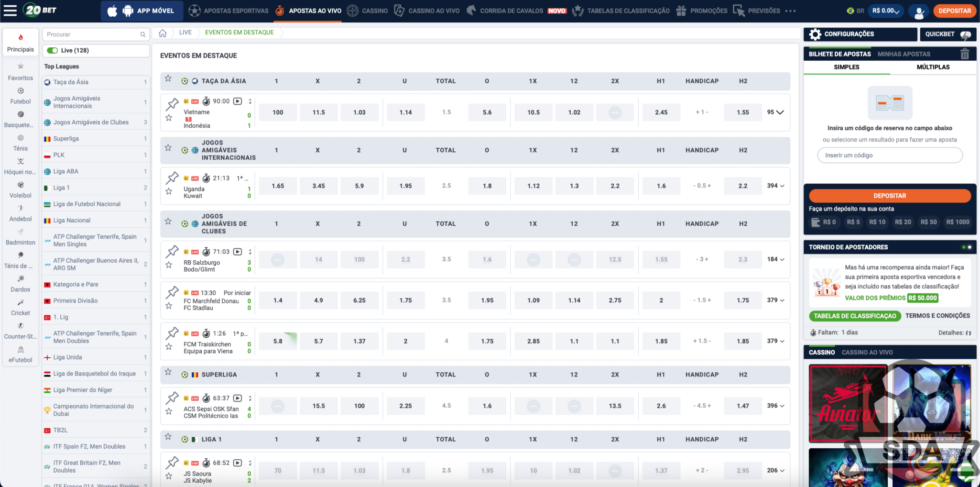Image resolution: width=980 pixels, height=487 pixels.
Task: Clear bet slip with trash icon
Action: coord(965,54)
